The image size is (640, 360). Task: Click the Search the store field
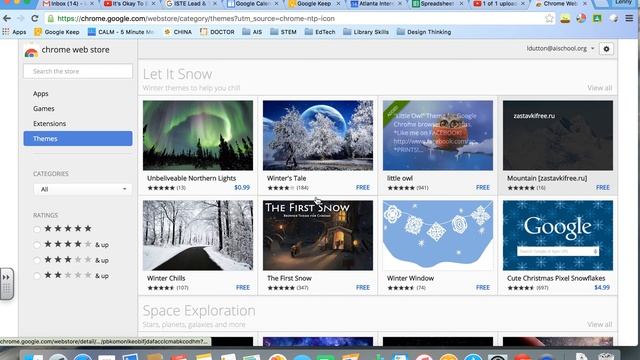click(78, 71)
